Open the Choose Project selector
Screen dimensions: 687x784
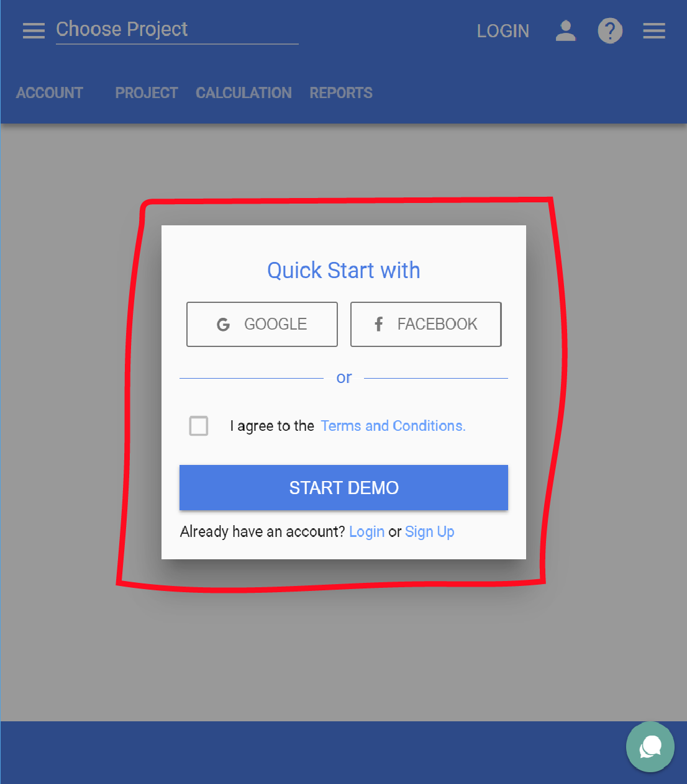(177, 30)
